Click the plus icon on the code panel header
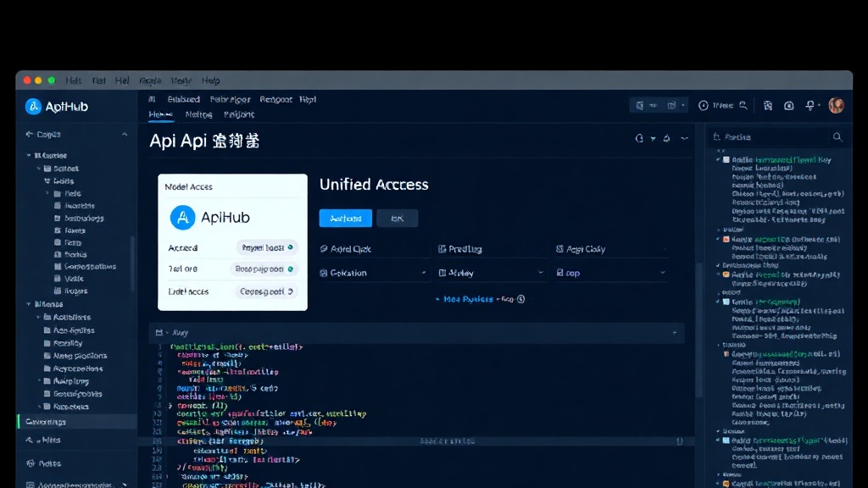This screenshot has width=868, height=488. (x=675, y=332)
